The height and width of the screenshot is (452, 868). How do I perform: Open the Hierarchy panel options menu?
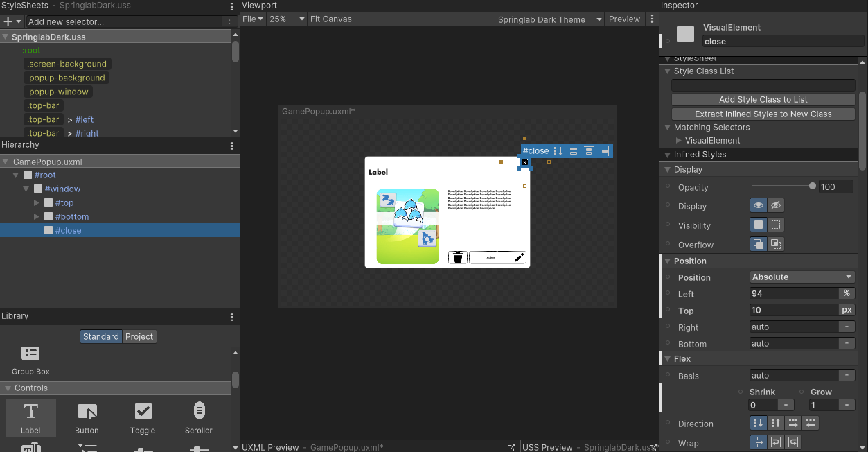[x=231, y=145]
